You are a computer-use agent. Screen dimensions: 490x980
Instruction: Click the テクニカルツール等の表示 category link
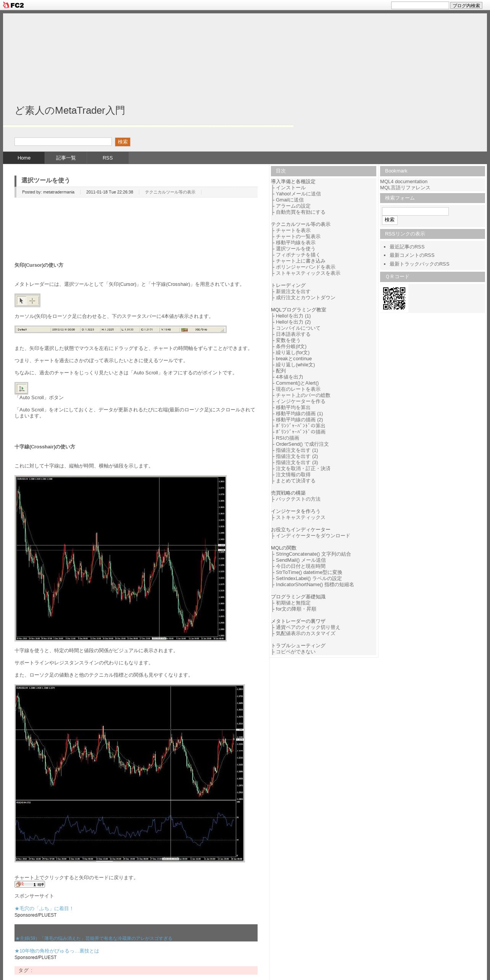point(170,192)
